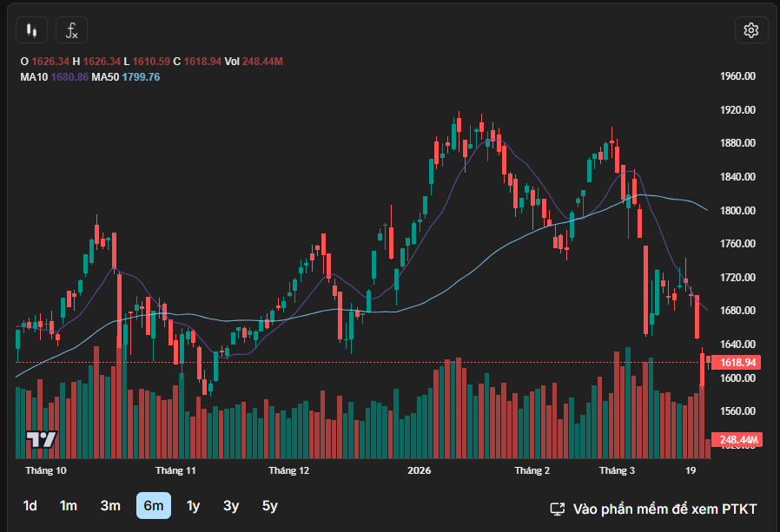Image resolution: width=780 pixels, height=532 pixels.
Task: Click the TradingView logo on chart
Action: (41, 440)
